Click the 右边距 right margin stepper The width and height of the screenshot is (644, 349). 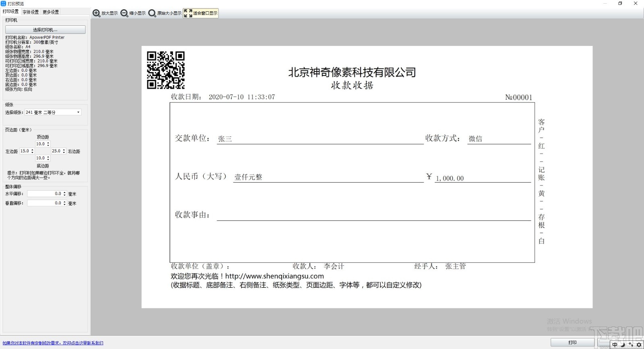pos(58,151)
